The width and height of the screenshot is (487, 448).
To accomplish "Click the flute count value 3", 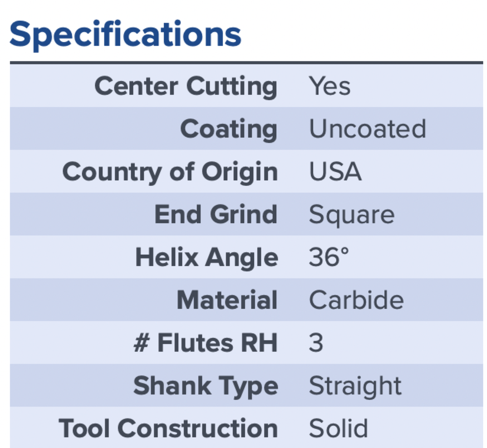I will click(x=316, y=343).
